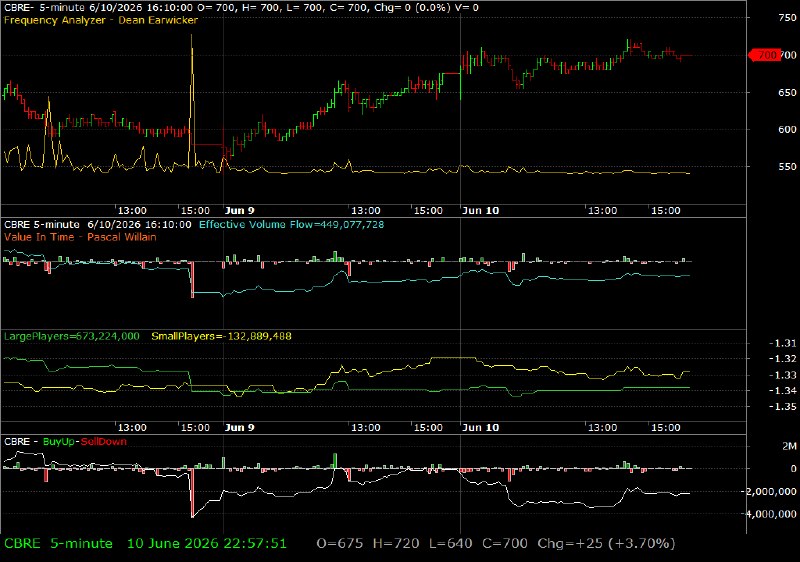Click the 650 price axis label

(787, 93)
